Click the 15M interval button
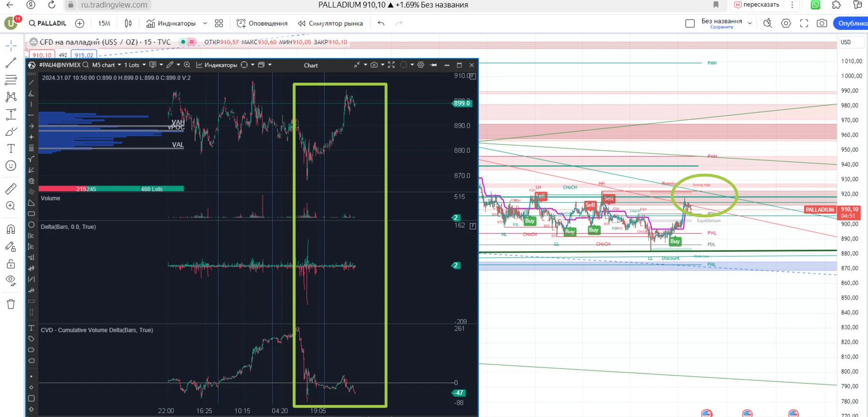Screen dimensions: 868x417 [x=104, y=23]
